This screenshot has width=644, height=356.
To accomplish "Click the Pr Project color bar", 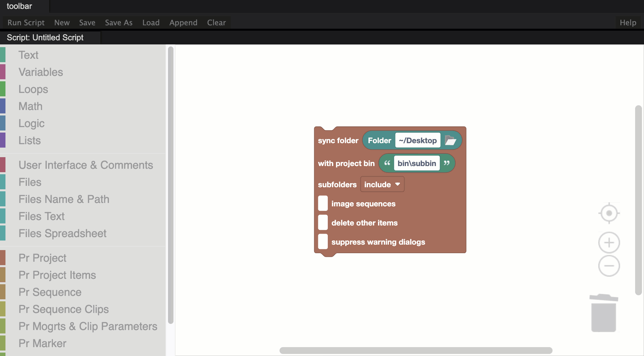I will (3, 258).
